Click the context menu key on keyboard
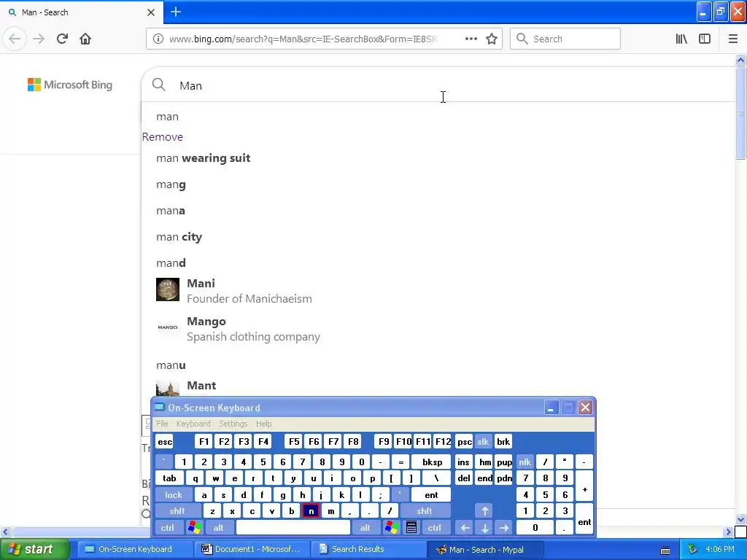Viewport: 747px width, 560px height. pos(411,528)
